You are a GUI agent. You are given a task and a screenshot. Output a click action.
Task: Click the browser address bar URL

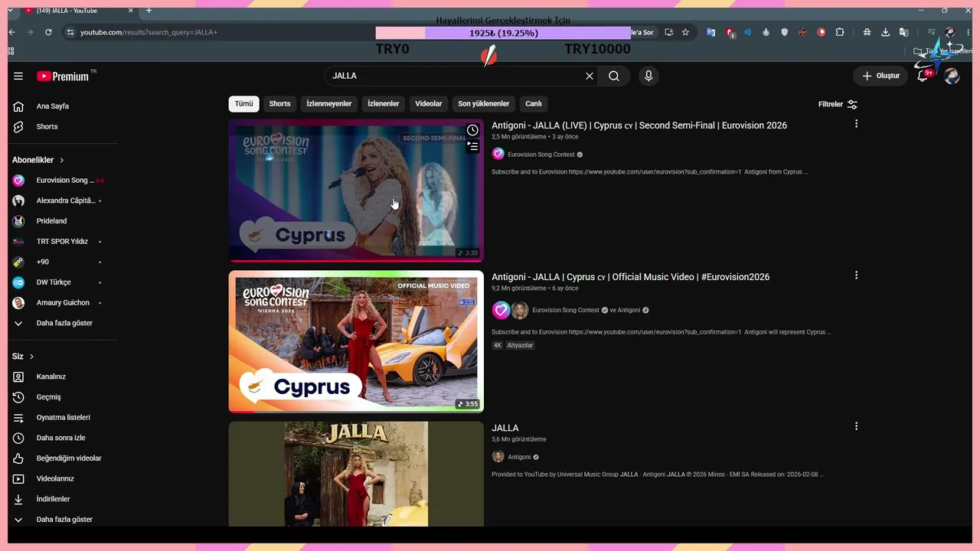coord(149,32)
